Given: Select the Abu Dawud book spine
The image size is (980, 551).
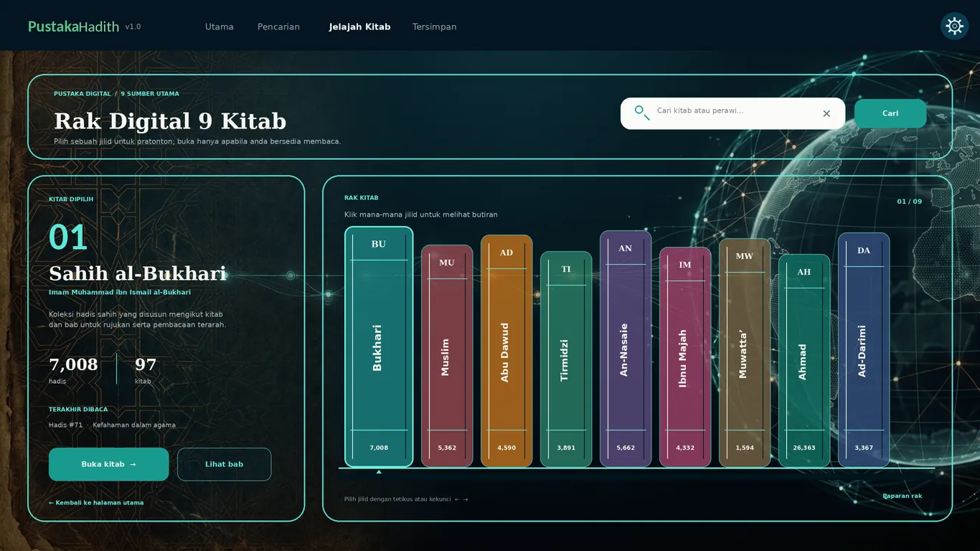Looking at the screenshot, I should (x=507, y=351).
